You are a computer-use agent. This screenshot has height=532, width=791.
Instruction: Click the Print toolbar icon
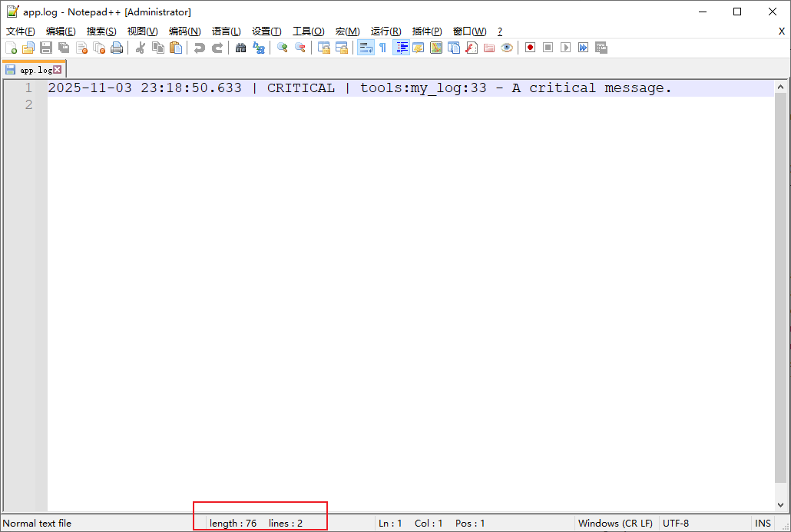coord(116,48)
